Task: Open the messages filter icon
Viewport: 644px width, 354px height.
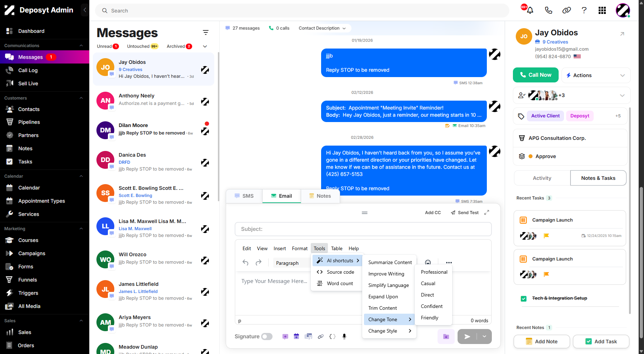Action: (x=206, y=32)
